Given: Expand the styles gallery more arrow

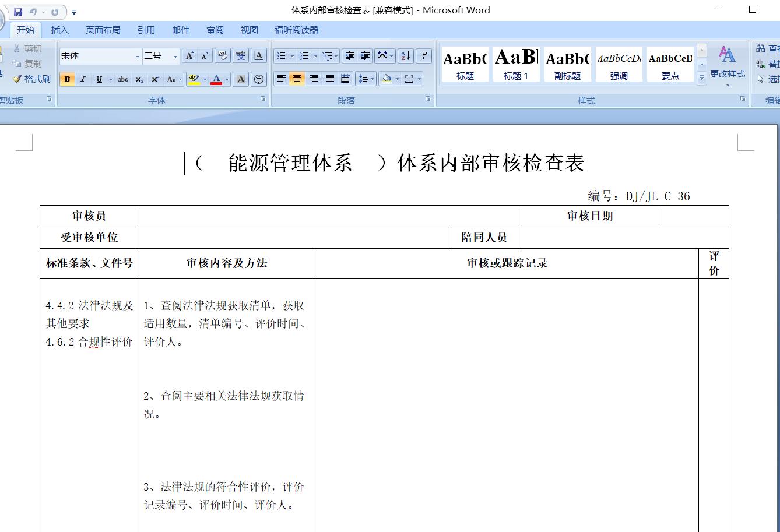Looking at the screenshot, I should [x=702, y=77].
